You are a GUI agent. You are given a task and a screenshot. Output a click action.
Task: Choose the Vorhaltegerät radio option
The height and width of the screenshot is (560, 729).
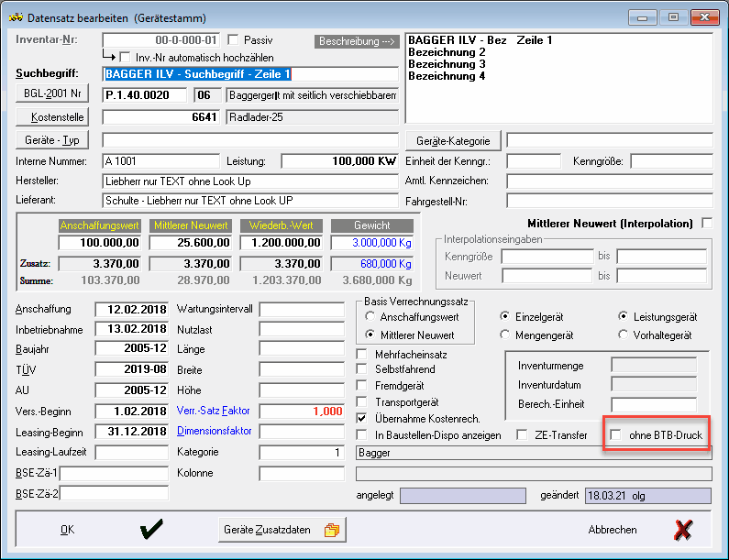coord(624,335)
